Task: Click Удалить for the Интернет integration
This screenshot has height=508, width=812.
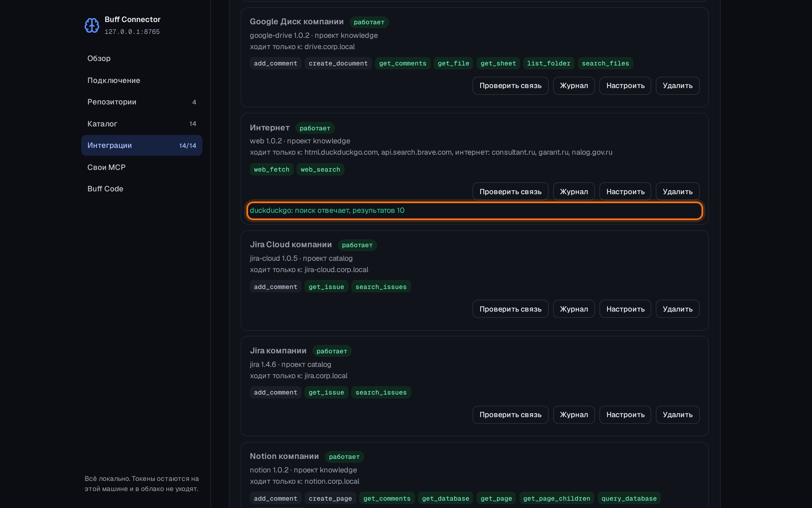Action: [678, 192]
